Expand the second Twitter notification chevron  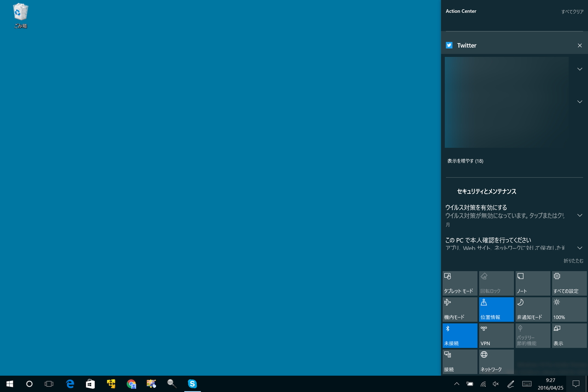(x=580, y=102)
